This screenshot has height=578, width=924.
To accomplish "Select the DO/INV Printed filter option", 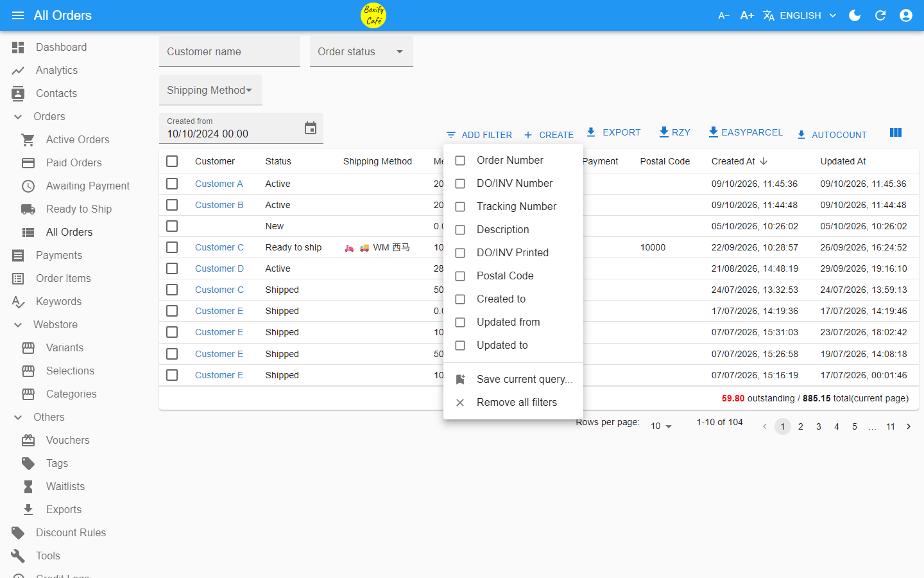I will (513, 253).
